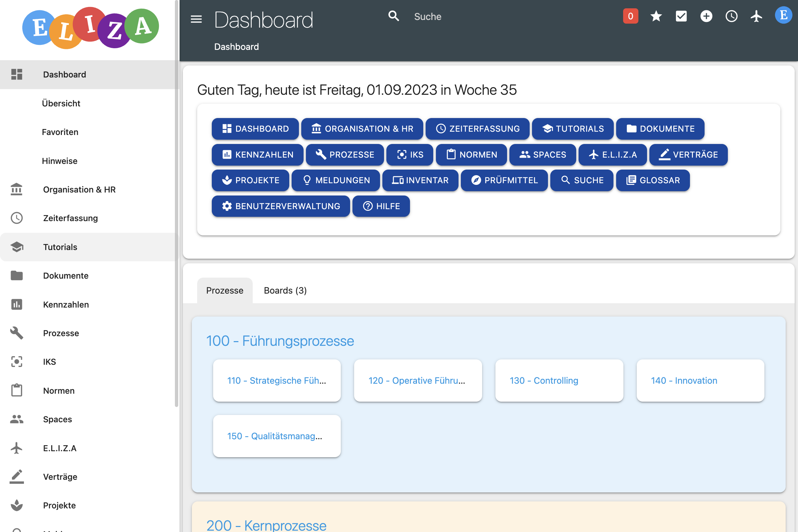Click IKS focus icon in sidebar
Image resolution: width=798 pixels, height=532 pixels.
17,362
